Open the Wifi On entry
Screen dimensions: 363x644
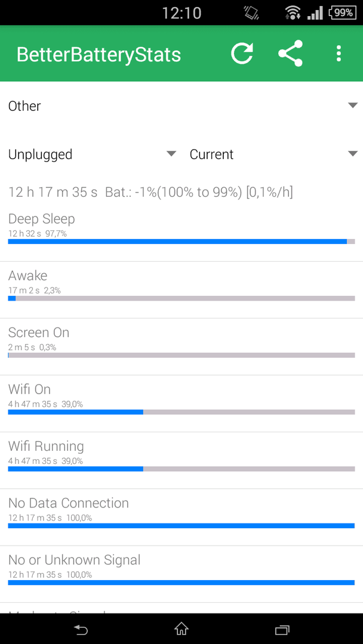coord(181,403)
